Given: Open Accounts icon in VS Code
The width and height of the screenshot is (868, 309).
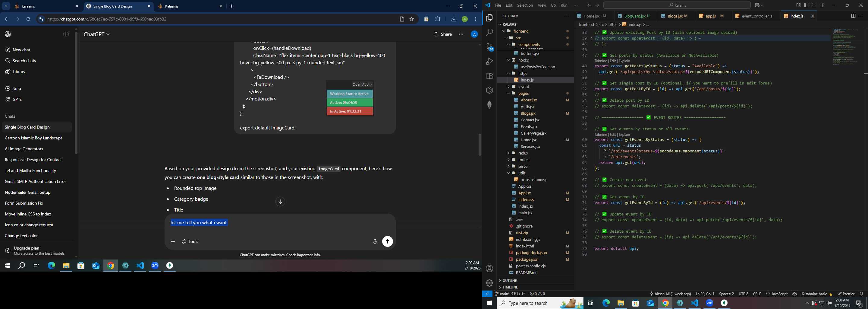Looking at the screenshot, I should pos(489,269).
